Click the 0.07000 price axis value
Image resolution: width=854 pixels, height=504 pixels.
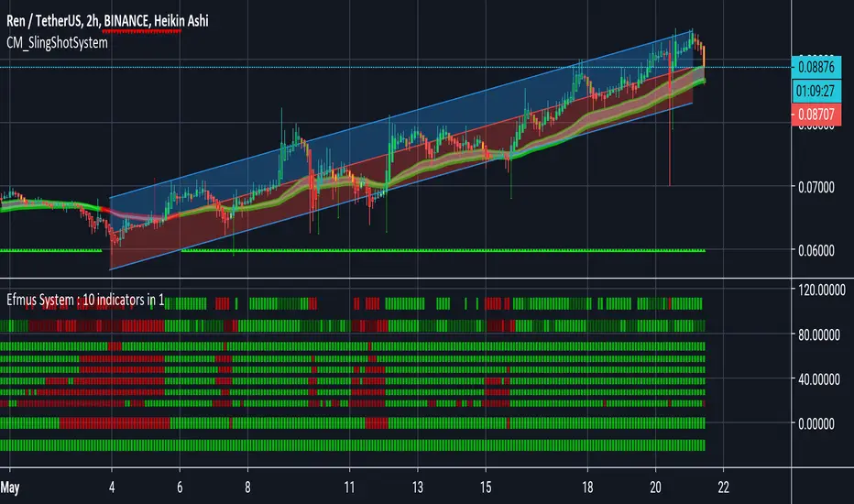pos(816,187)
